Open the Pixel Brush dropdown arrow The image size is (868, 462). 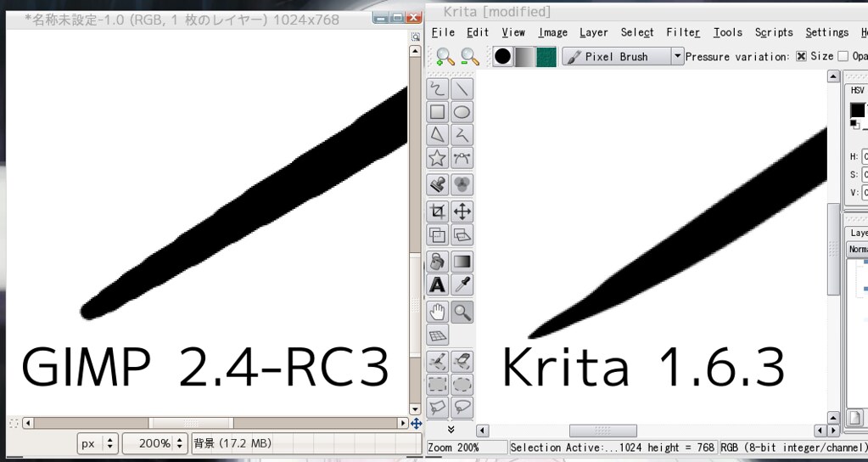pyautogui.click(x=676, y=57)
